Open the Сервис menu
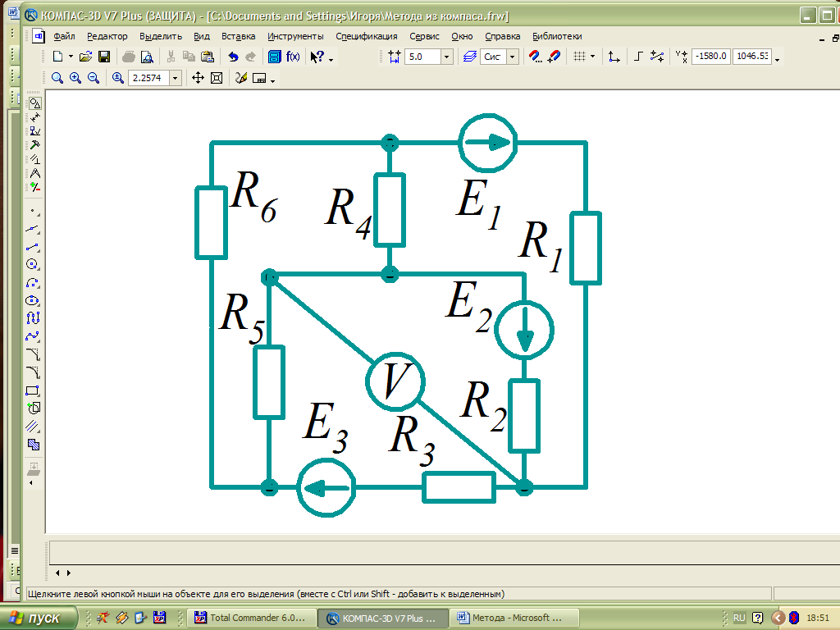Viewport: 840px width, 630px height. 424,36
